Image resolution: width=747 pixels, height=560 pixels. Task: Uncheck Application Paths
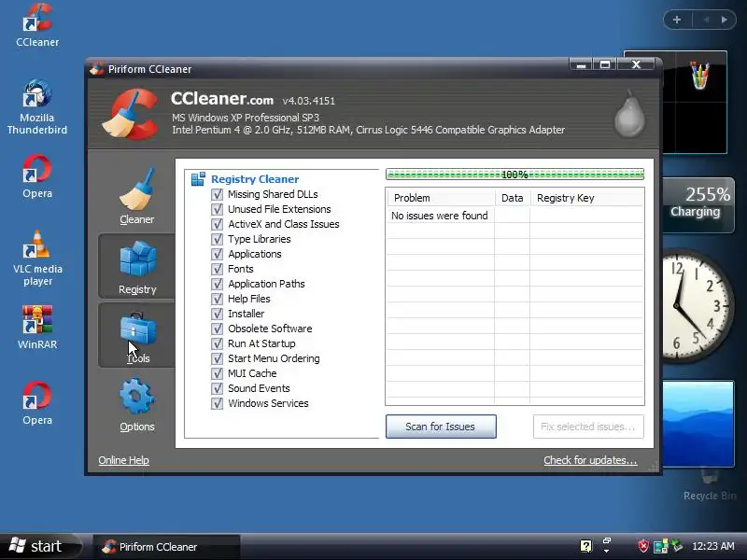pos(217,284)
